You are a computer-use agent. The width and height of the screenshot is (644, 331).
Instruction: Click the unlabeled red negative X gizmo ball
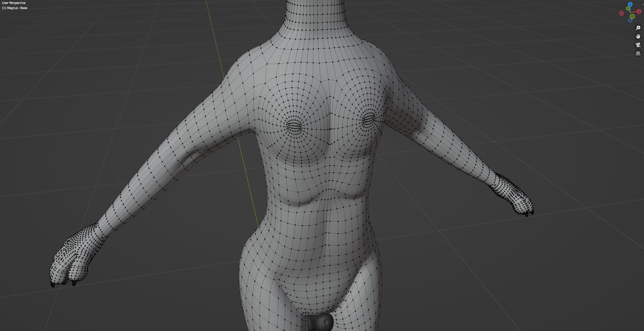click(x=621, y=14)
